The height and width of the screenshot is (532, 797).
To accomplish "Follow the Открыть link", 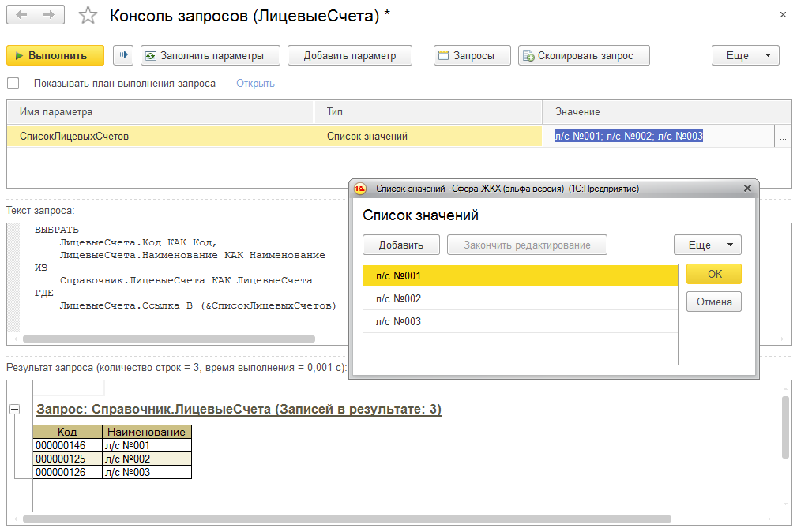I will 255,84.
